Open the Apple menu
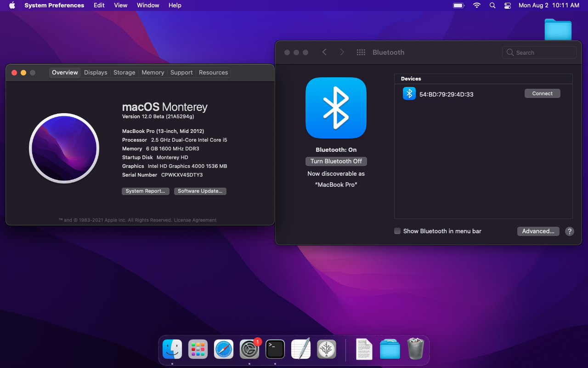The width and height of the screenshot is (588, 368). pyautogui.click(x=12, y=6)
